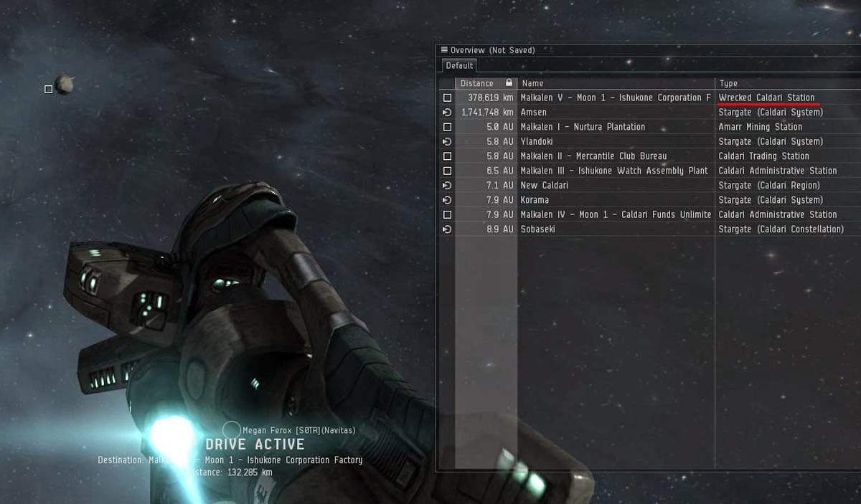Select the Malkalen IV - Moon 1 station icon
This screenshot has height=504, width=861.
(447, 214)
